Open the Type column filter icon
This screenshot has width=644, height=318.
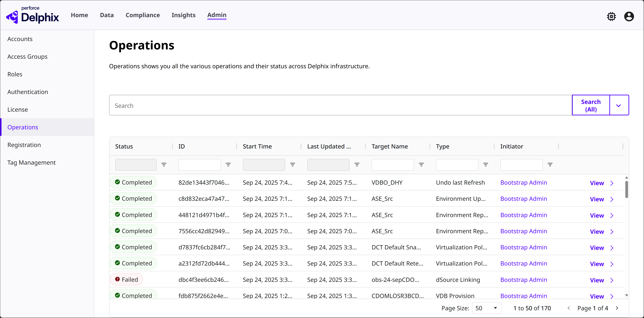point(485,164)
